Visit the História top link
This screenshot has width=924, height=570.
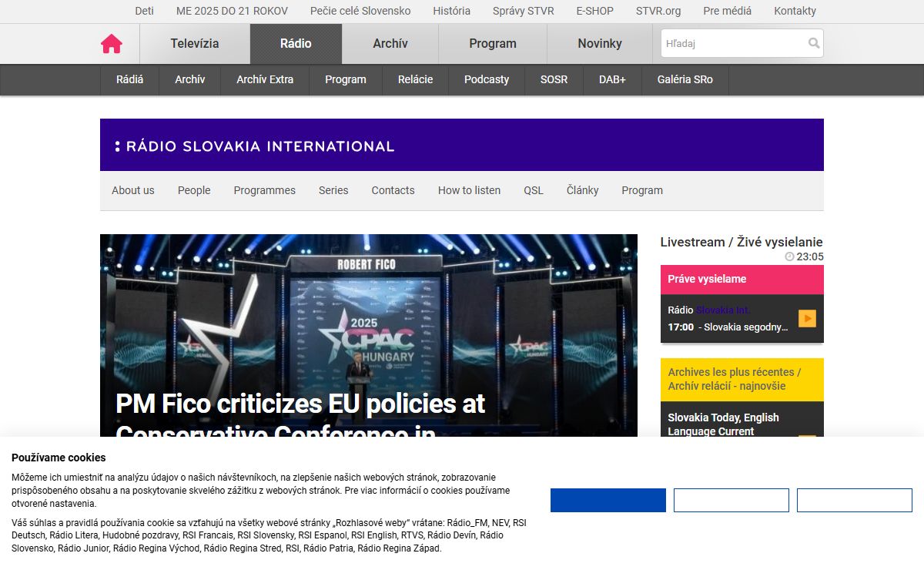point(452,11)
